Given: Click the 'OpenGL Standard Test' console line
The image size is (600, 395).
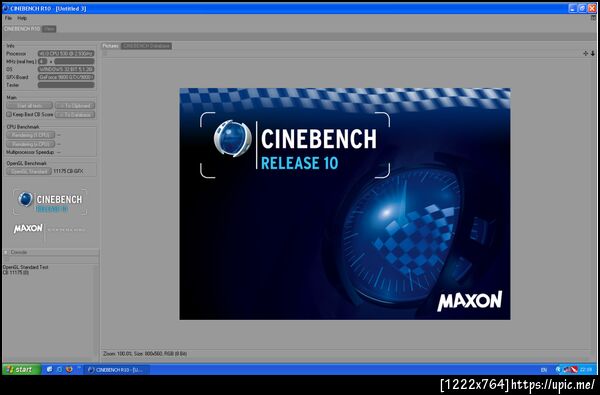Looking at the screenshot, I should pyautogui.click(x=26, y=267).
